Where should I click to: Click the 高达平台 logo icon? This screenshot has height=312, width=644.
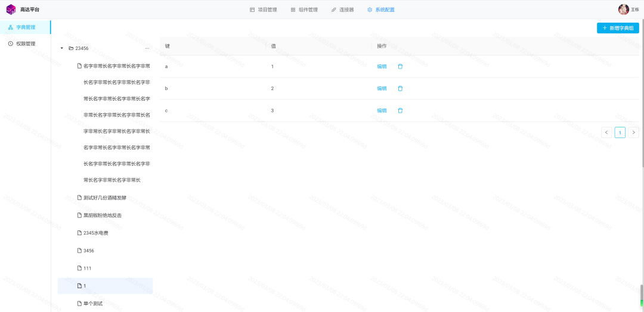(11, 10)
